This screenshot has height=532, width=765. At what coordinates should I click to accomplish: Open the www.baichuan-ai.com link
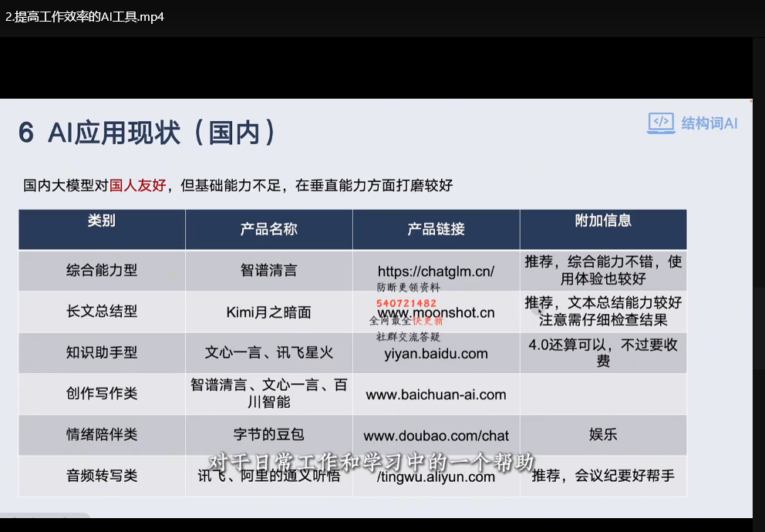pyautogui.click(x=436, y=395)
